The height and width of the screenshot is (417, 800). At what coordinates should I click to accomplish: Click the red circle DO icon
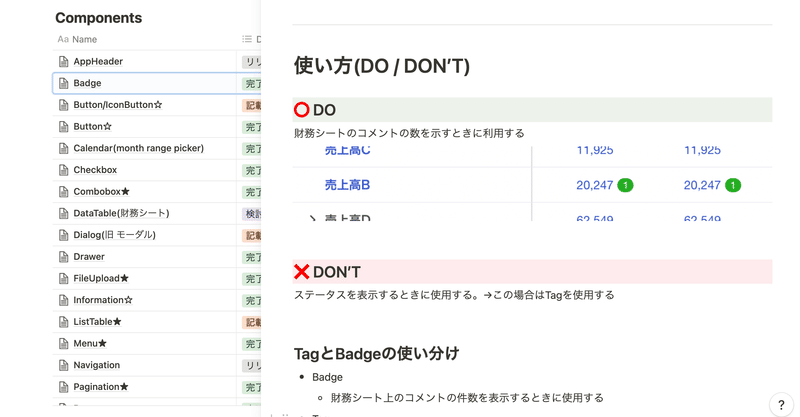(x=302, y=110)
